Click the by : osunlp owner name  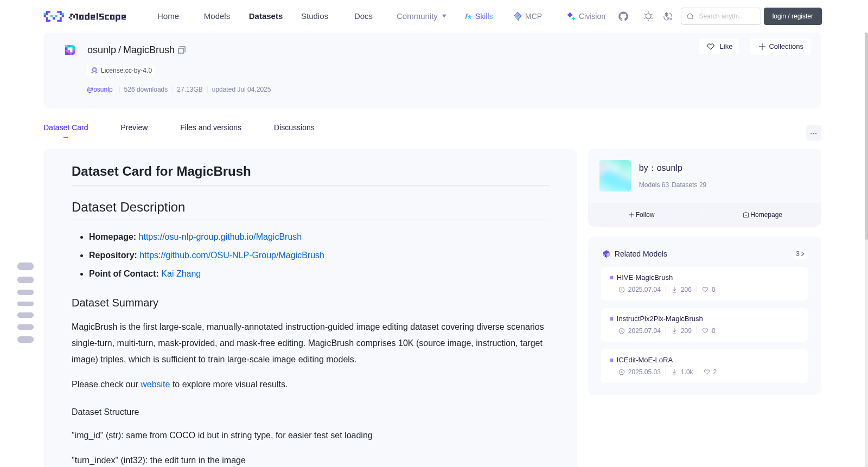click(661, 168)
